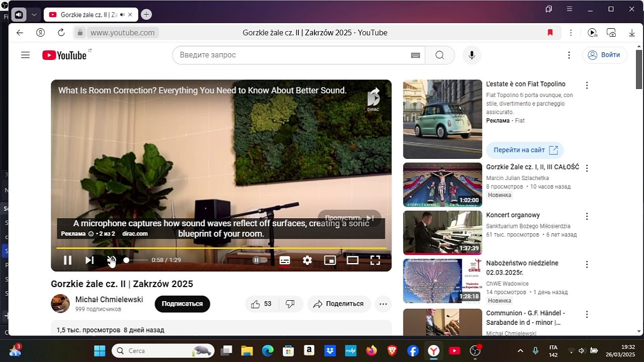Click the www.youtube.com address field
The height and width of the screenshot is (362, 644).
[123, 33]
